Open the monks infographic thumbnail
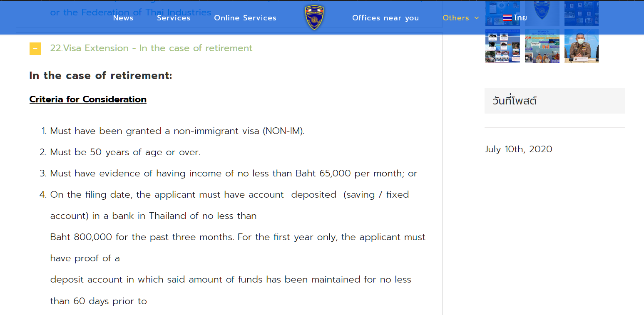 tap(542, 47)
